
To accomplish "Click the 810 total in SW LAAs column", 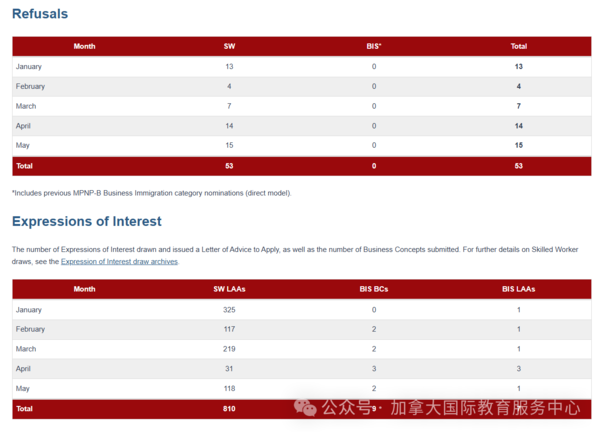I will (x=229, y=408).
